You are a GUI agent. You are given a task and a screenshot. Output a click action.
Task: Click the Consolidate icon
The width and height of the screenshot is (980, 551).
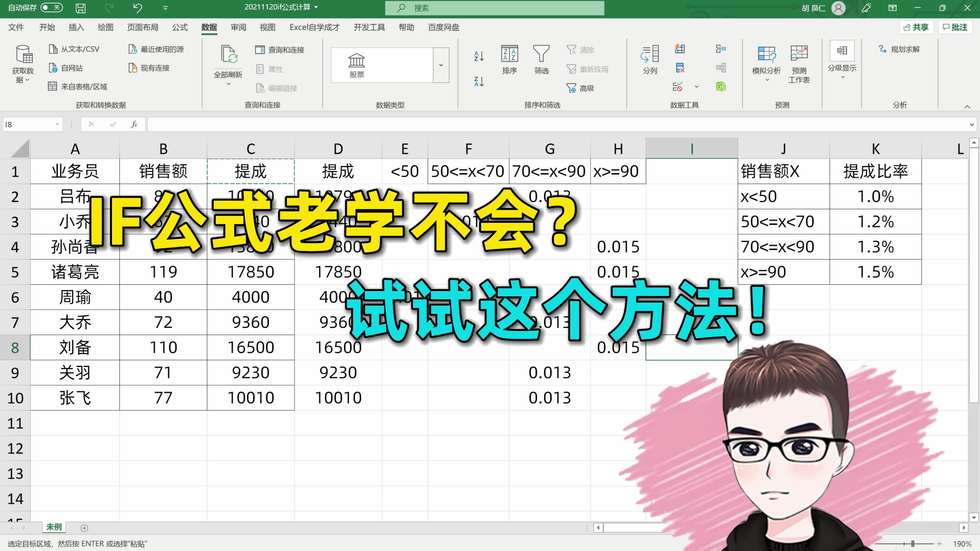(x=721, y=49)
